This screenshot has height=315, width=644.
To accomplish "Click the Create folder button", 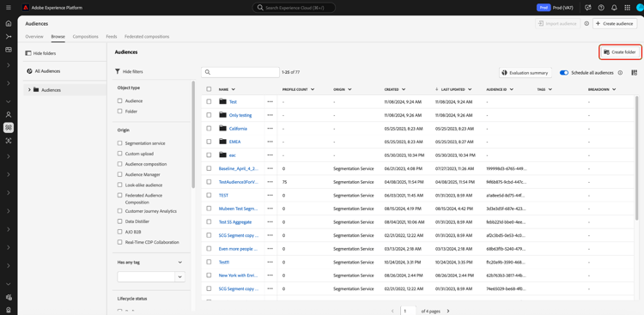I will (x=619, y=52).
